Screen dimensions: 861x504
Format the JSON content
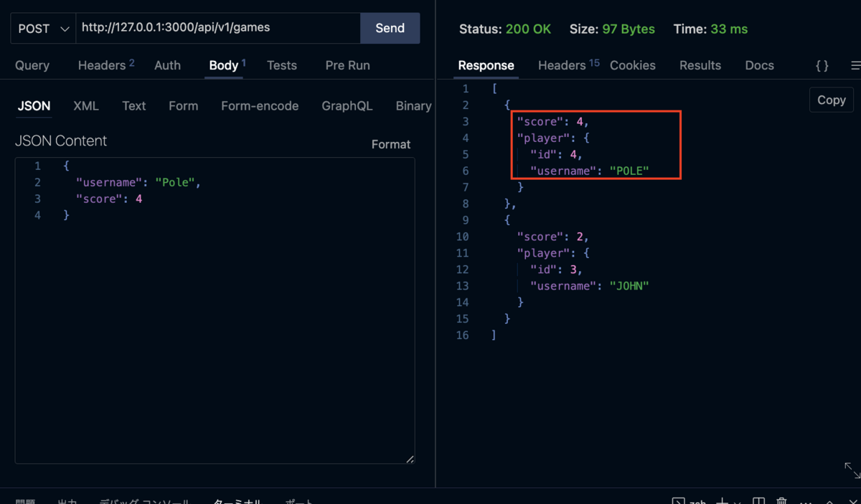pos(391,144)
